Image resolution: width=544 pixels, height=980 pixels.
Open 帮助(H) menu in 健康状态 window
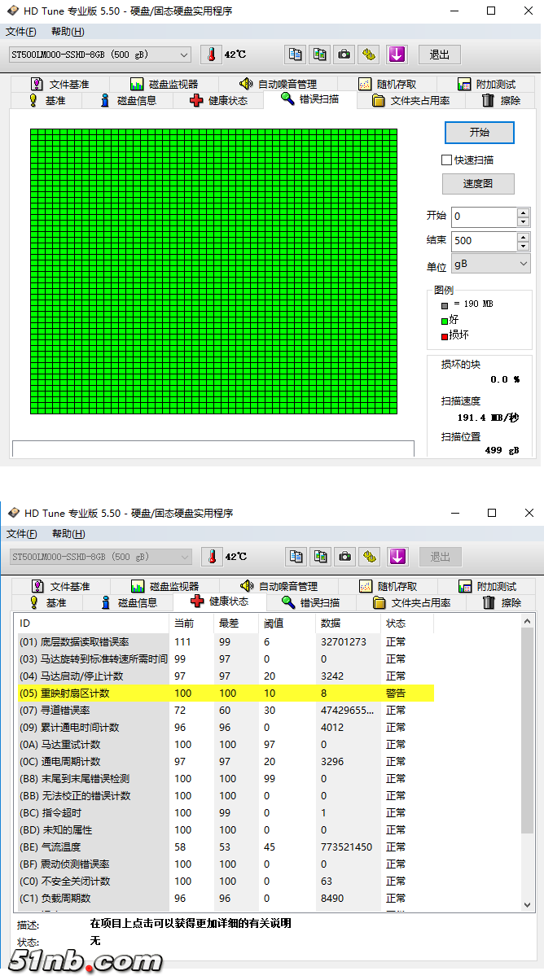point(68,534)
